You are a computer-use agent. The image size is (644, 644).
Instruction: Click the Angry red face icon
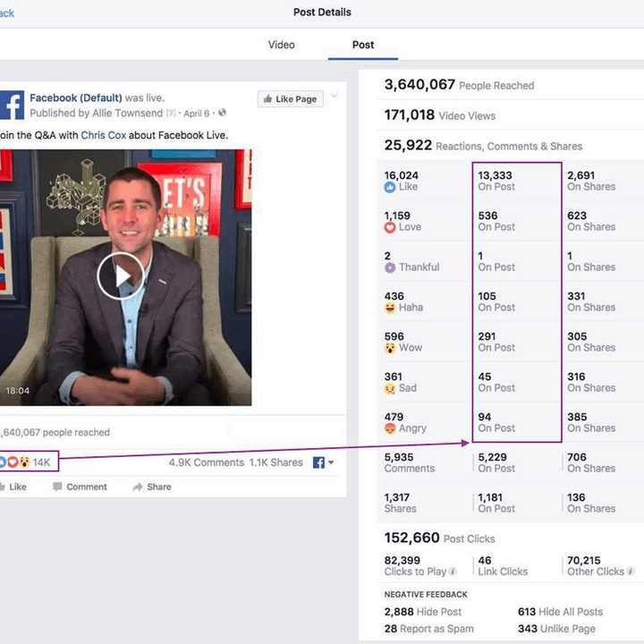[390, 428]
